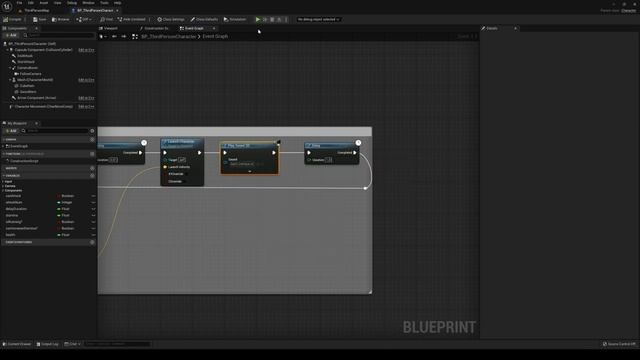Screen dimensions: 640x360
Task: Open the Edit menu
Action: pos(31,3)
